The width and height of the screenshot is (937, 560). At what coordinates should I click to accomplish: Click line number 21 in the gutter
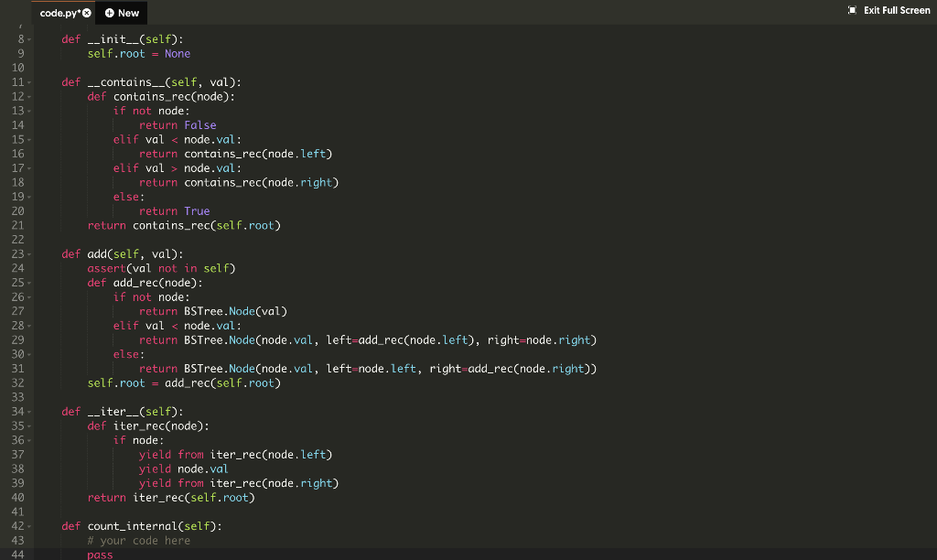click(16, 225)
